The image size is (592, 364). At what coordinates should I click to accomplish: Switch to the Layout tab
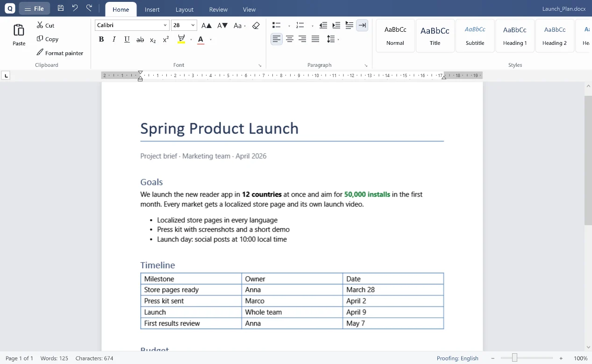(x=185, y=9)
